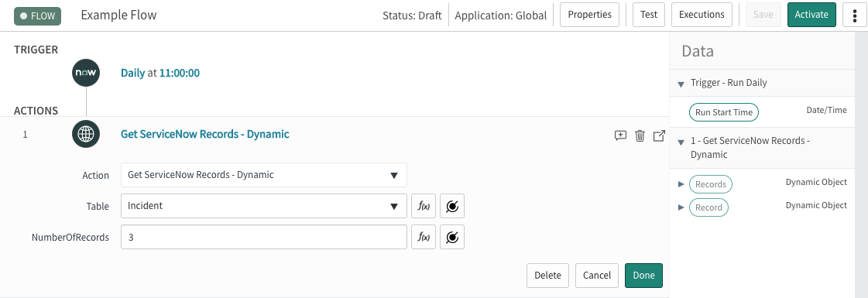Image resolution: width=868 pixels, height=298 pixels.
Task: Open the Table dropdown set to Incident
Action: [x=264, y=206]
